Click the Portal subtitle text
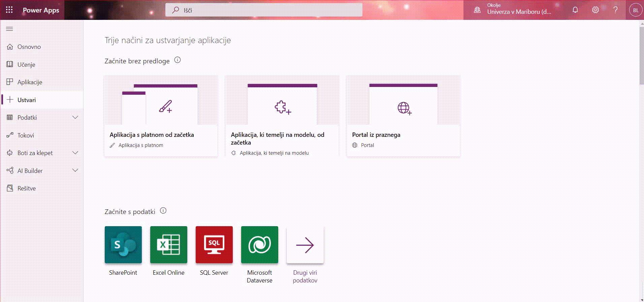The width and height of the screenshot is (644, 302). click(367, 145)
